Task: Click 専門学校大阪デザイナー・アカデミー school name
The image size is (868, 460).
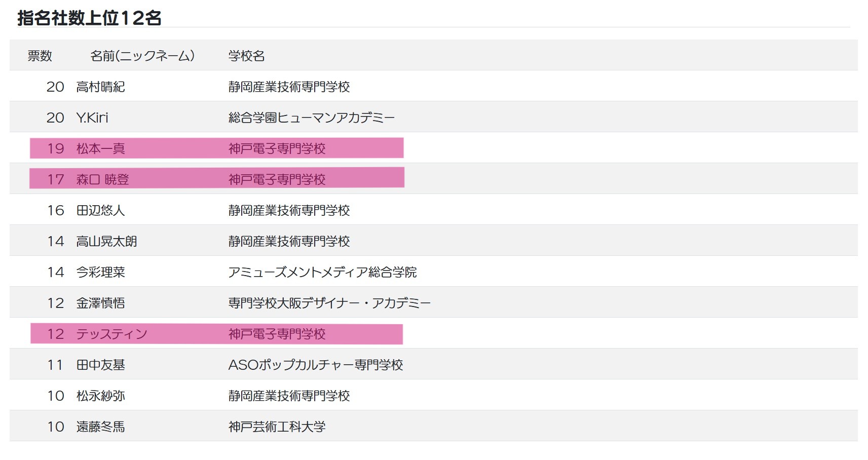Action: tap(329, 303)
